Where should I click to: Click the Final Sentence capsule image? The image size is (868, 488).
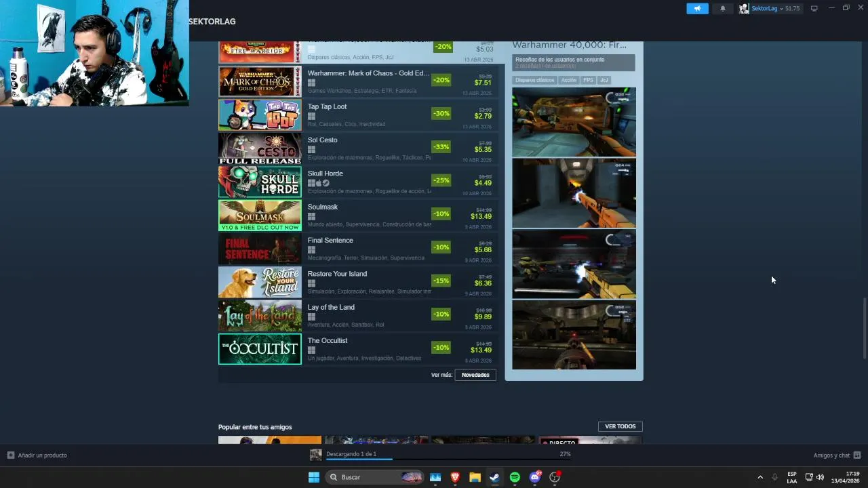pos(260,249)
